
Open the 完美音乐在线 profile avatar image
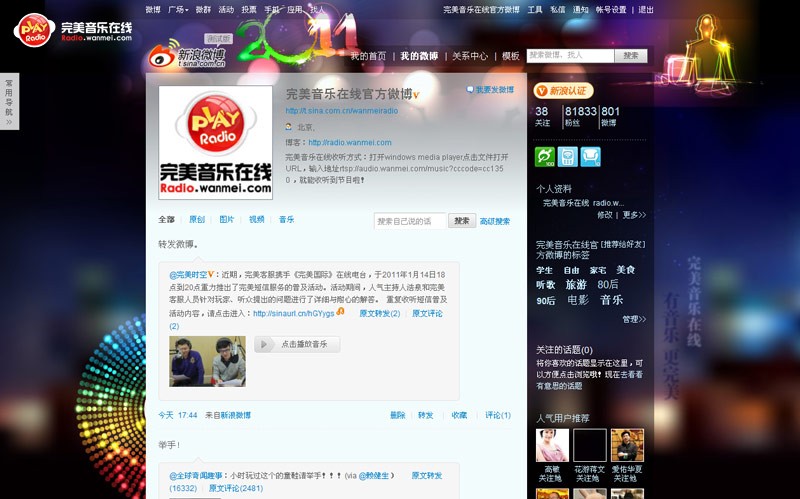[x=215, y=142]
